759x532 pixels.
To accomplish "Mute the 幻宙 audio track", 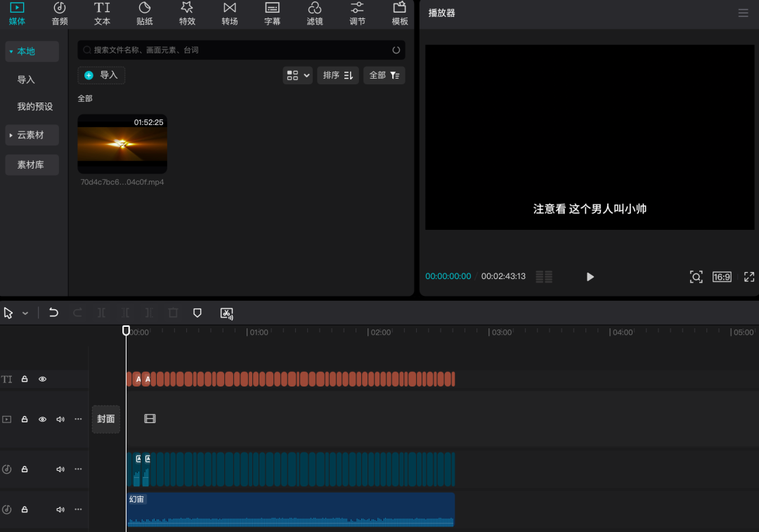I will [x=60, y=510].
